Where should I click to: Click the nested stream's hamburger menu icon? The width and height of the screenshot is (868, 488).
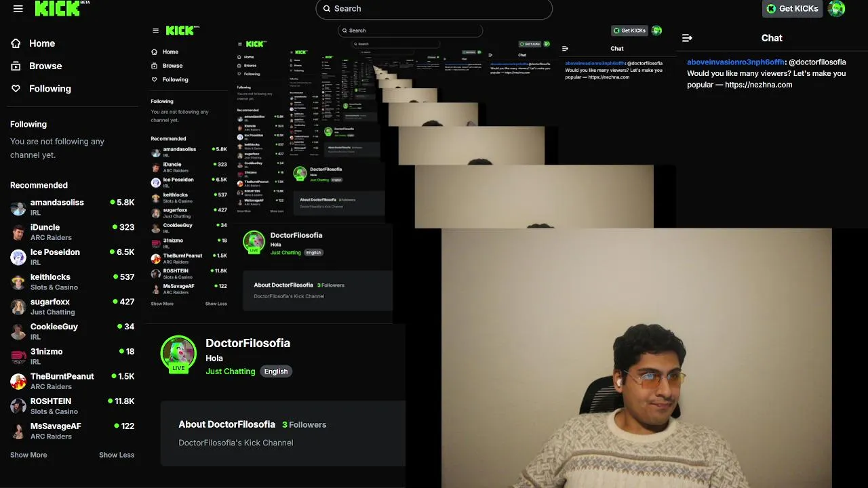click(155, 30)
